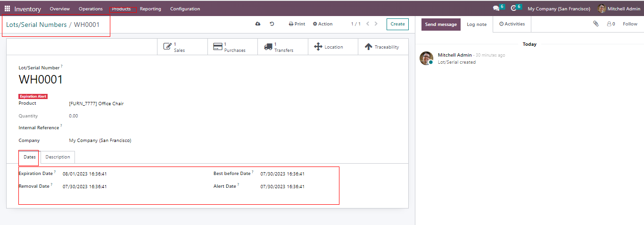The width and height of the screenshot is (644, 225).
Task: Open the followers count icon
Action: pos(611,24)
